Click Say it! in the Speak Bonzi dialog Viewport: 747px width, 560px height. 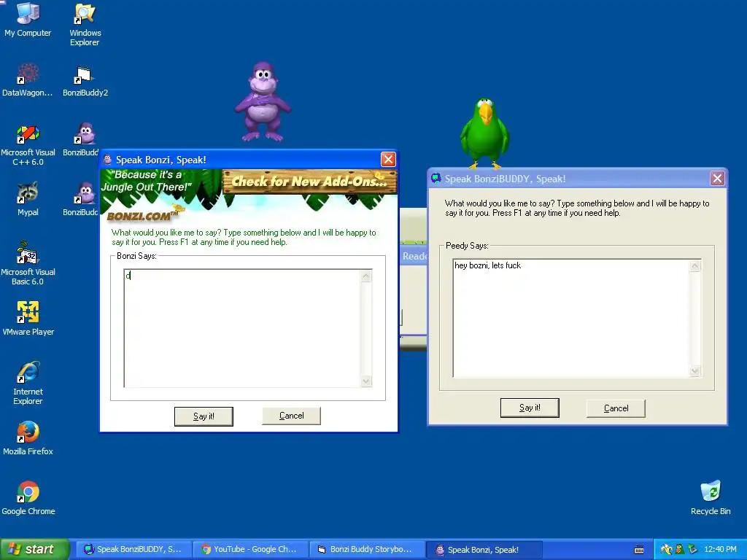tap(204, 416)
